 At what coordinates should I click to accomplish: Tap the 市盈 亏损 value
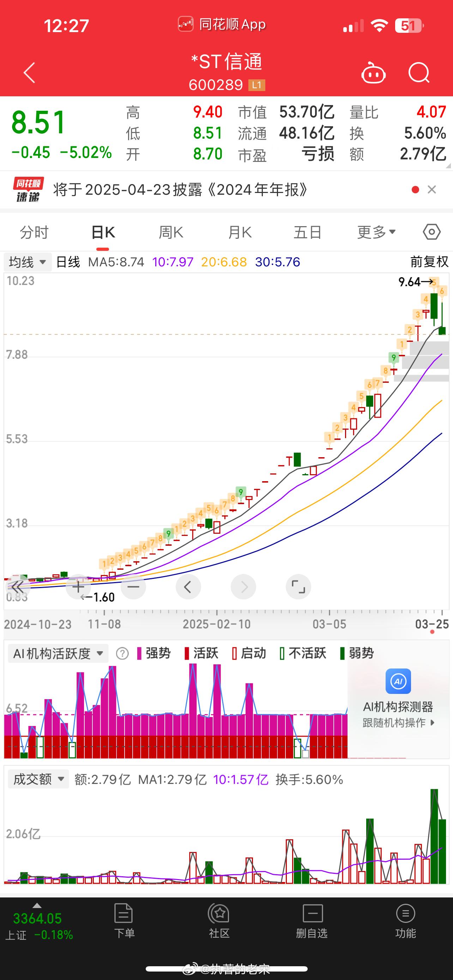tap(318, 154)
